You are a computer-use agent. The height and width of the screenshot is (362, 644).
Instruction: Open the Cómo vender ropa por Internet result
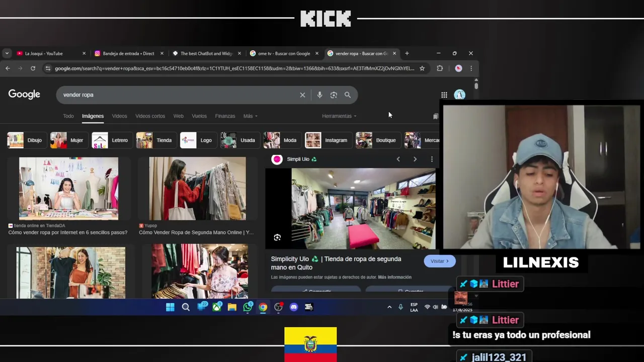(x=68, y=232)
